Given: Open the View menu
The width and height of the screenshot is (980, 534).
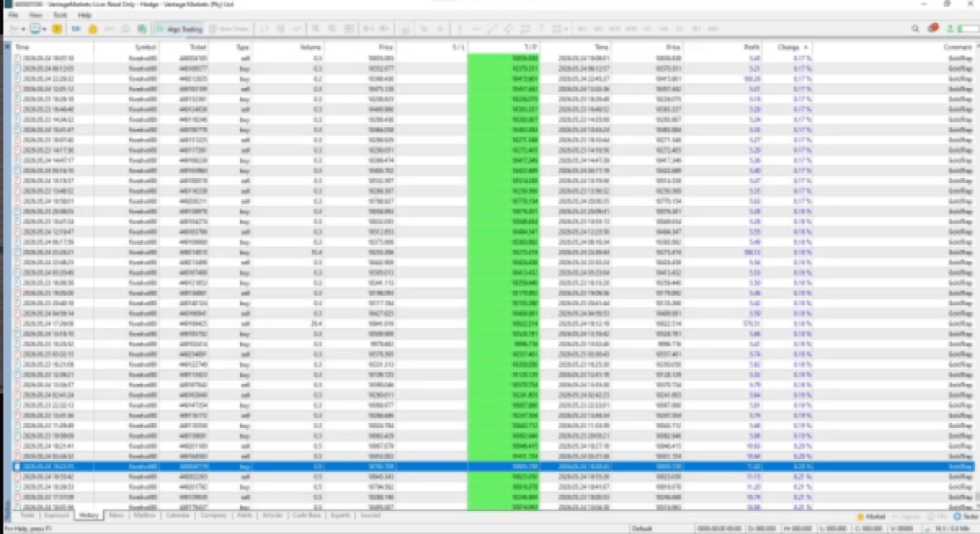Looking at the screenshot, I should click(35, 14).
